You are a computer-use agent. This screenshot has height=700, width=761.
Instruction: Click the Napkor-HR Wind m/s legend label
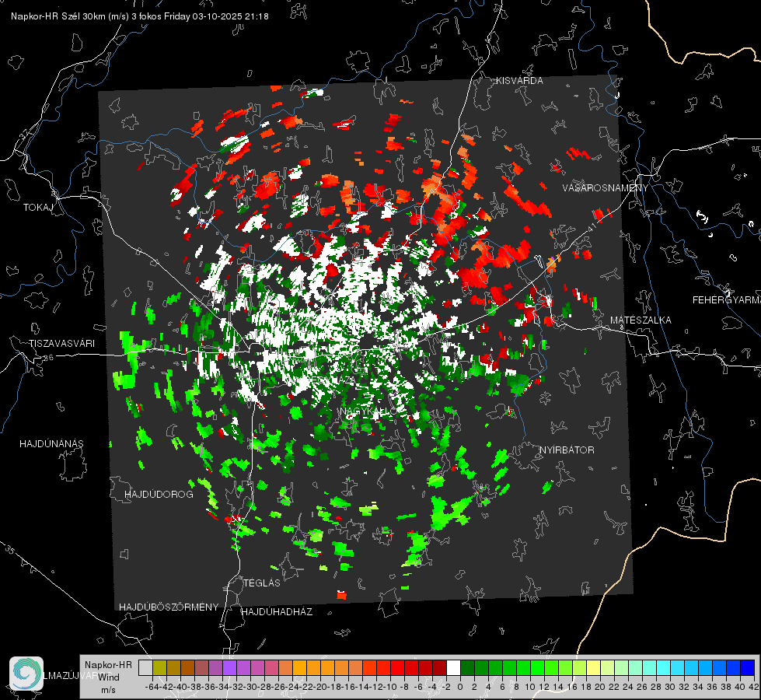pyautogui.click(x=108, y=677)
